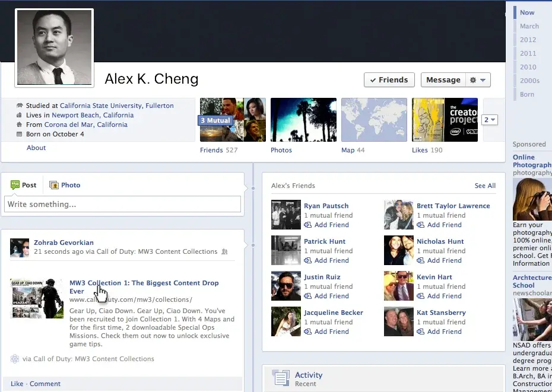Open Jacqueline Becker's name link
This screenshot has width=552, height=392.
[334, 313]
